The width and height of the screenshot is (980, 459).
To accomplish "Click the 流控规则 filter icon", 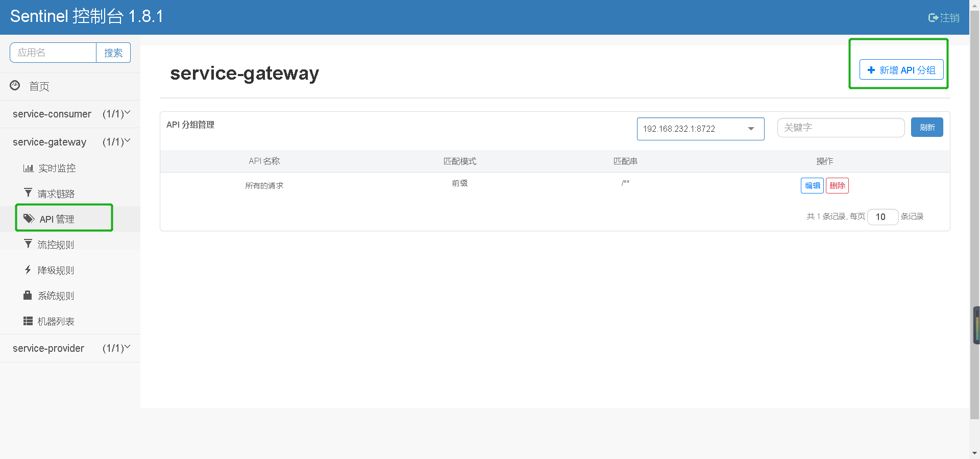I will (28, 244).
